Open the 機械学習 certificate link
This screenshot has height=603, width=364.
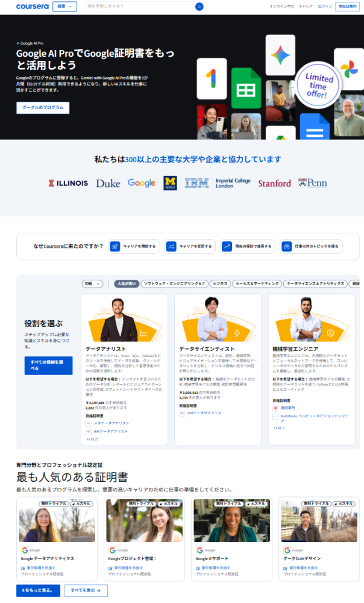coord(288,408)
